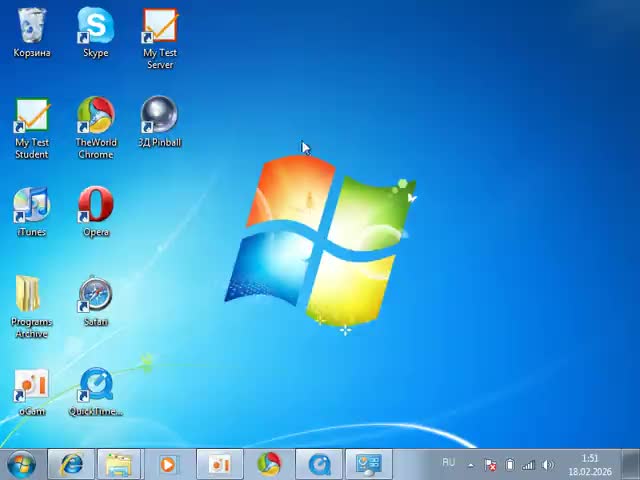Expand the hidden tray icons arrow

tap(471, 465)
